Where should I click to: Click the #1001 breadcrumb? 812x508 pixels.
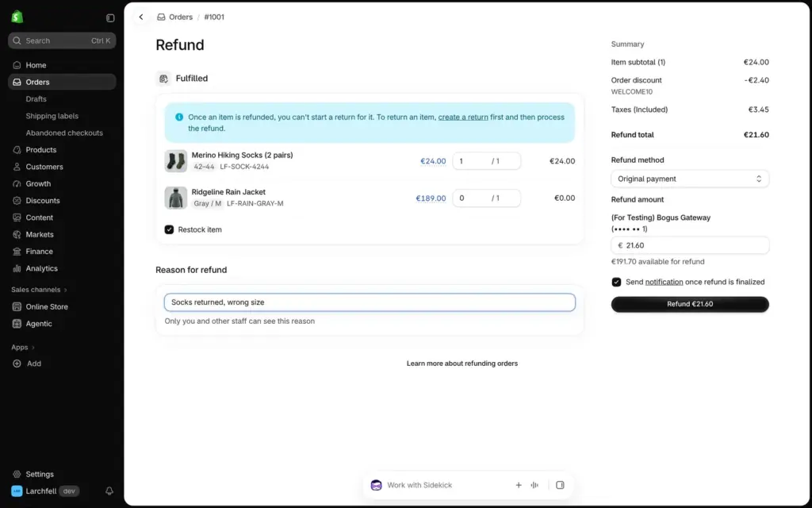(214, 17)
